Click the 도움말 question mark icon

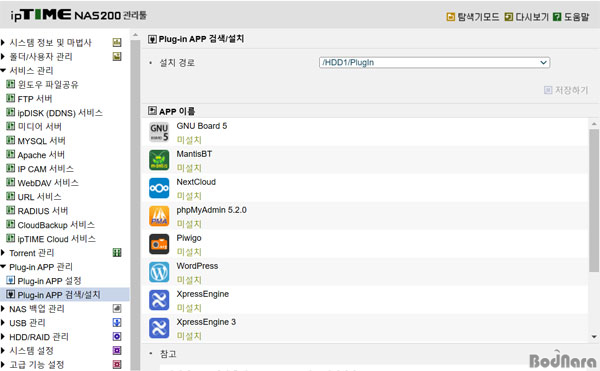pos(557,17)
